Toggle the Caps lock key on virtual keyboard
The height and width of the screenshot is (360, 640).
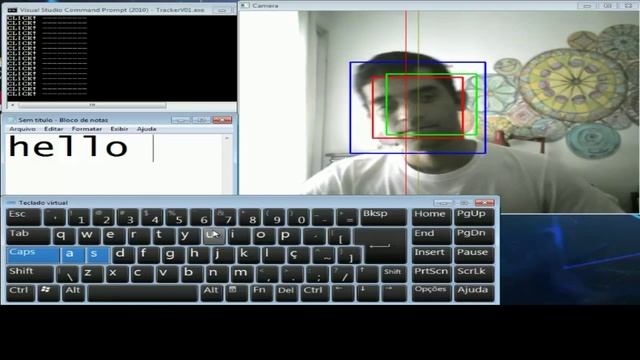click(32, 255)
